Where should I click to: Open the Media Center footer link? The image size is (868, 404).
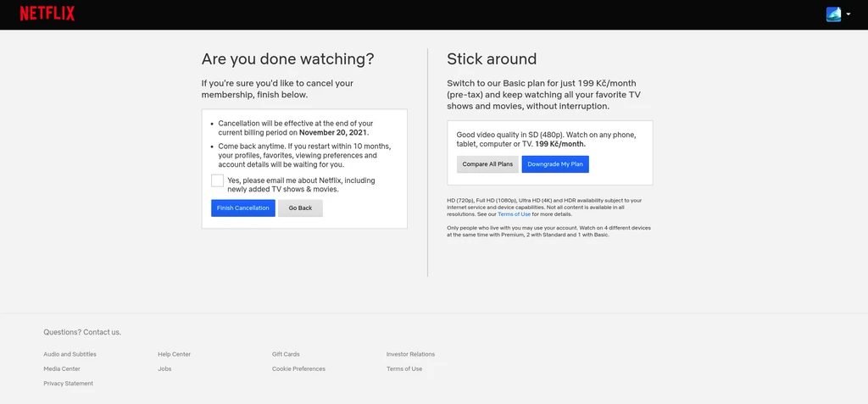point(62,368)
